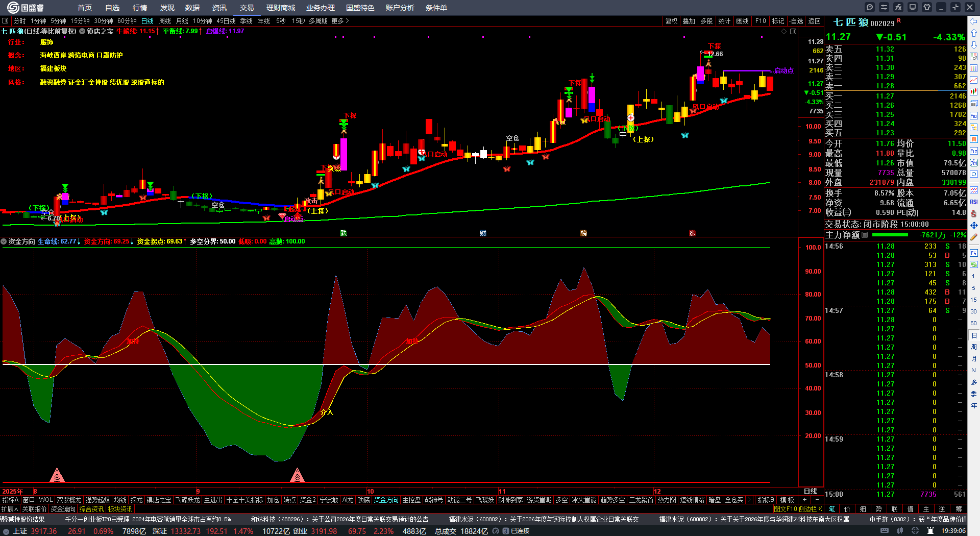The image size is (980, 536).
Task: Toggle the side panel icon above price axis
Action: 793,32
